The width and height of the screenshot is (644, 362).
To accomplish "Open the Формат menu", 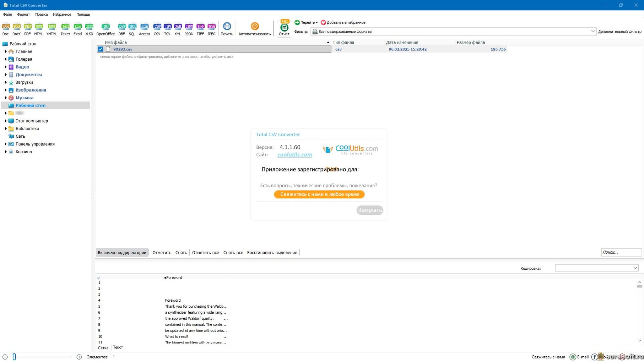I will [23, 15].
